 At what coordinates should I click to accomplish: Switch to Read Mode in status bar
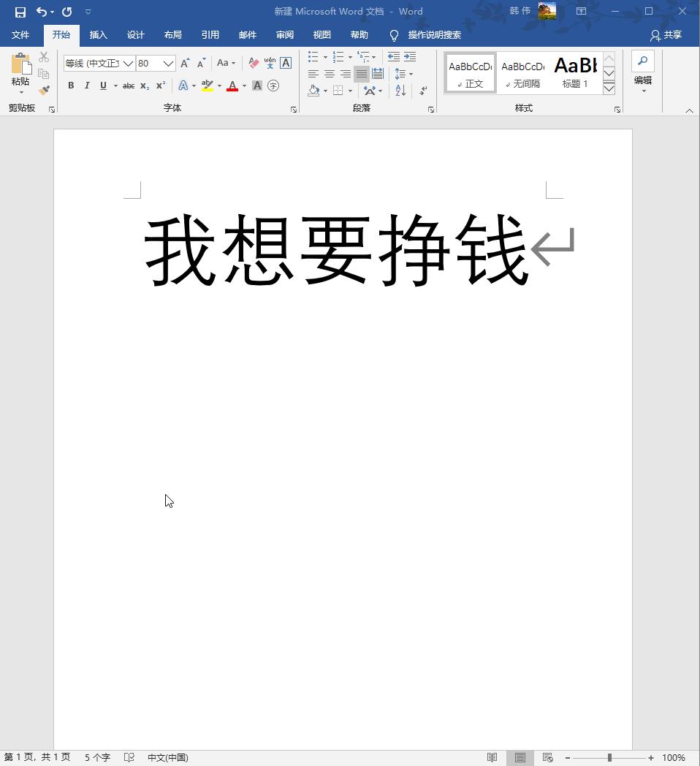[x=492, y=758]
